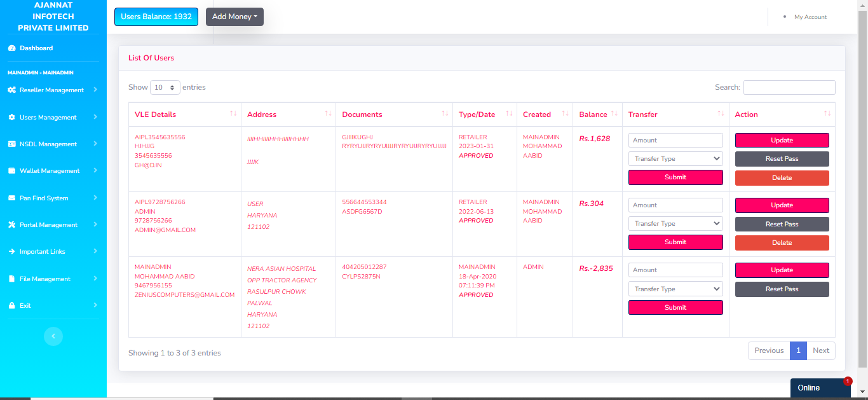
Task: Click the NSDL Management card icon
Action: click(11, 144)
